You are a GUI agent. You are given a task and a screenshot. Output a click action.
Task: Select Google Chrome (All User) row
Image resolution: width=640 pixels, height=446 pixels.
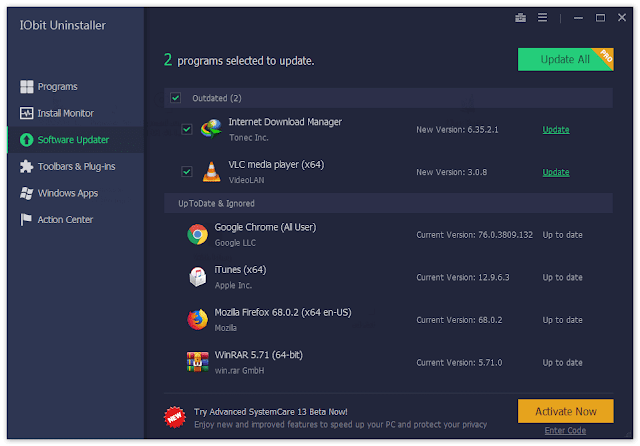point(388,235)
